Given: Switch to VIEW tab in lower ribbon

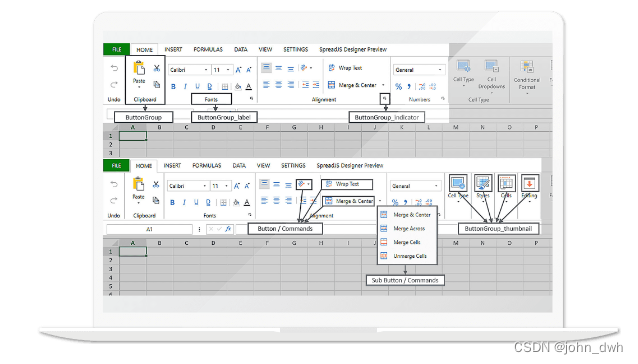Looking at the screenshot, I should pos(263,166).
